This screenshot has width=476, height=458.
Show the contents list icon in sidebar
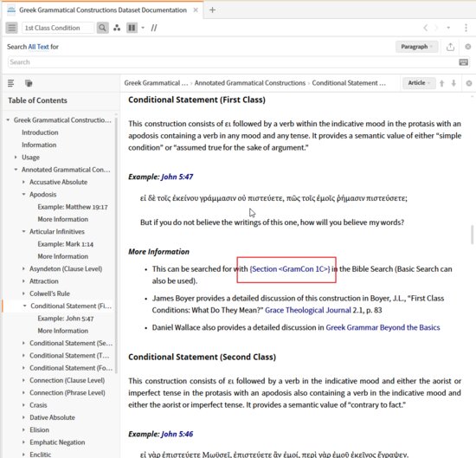click(x=10, y=83)
